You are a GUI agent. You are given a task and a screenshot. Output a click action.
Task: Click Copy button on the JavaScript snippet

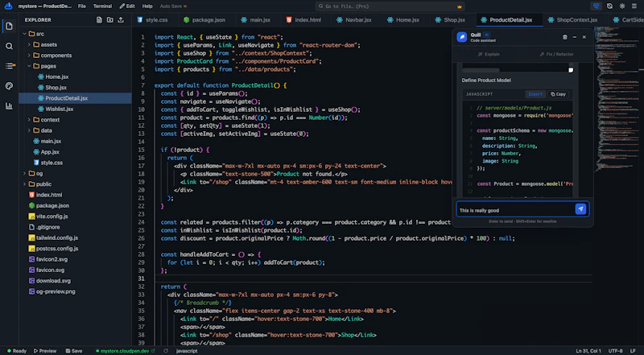point(558,94)
